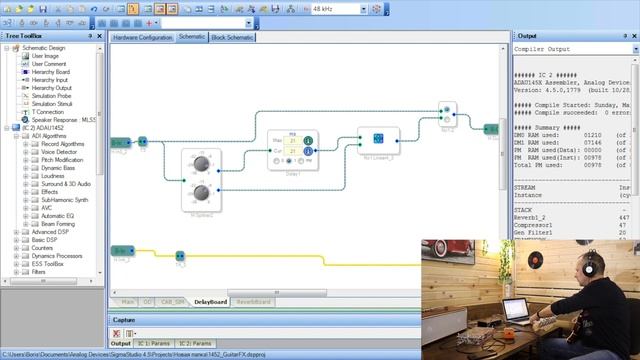640x360 pixels.
Task: Open the IC 2: Params tab
Action: [195, 343]
